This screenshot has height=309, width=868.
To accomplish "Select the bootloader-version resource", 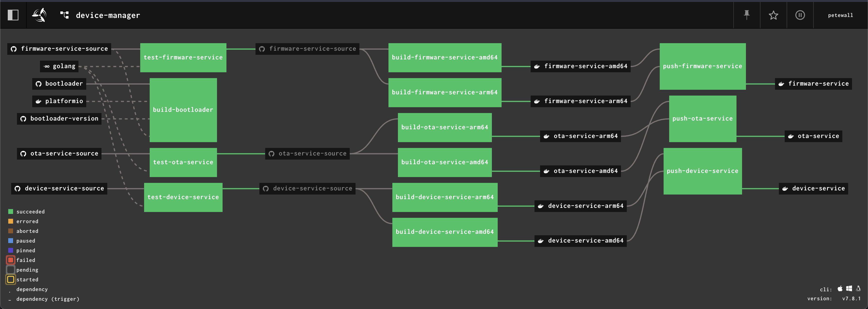I will tap(59, 119).
